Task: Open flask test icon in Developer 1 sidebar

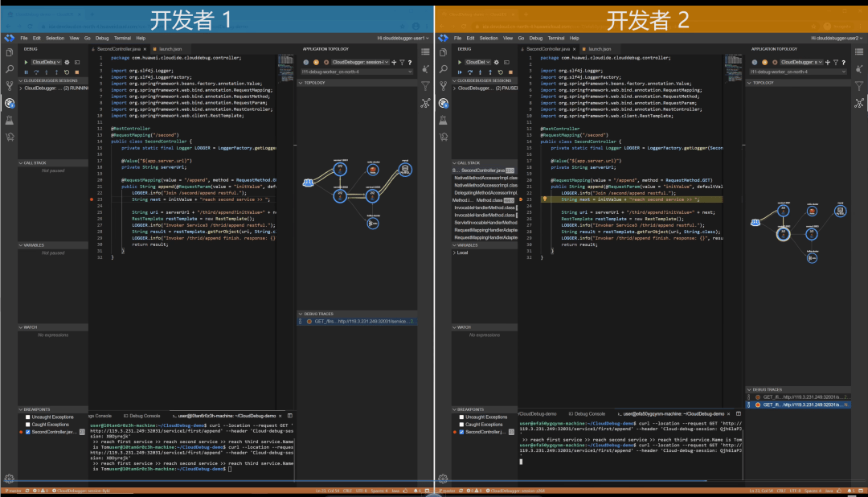Action: 10,120
